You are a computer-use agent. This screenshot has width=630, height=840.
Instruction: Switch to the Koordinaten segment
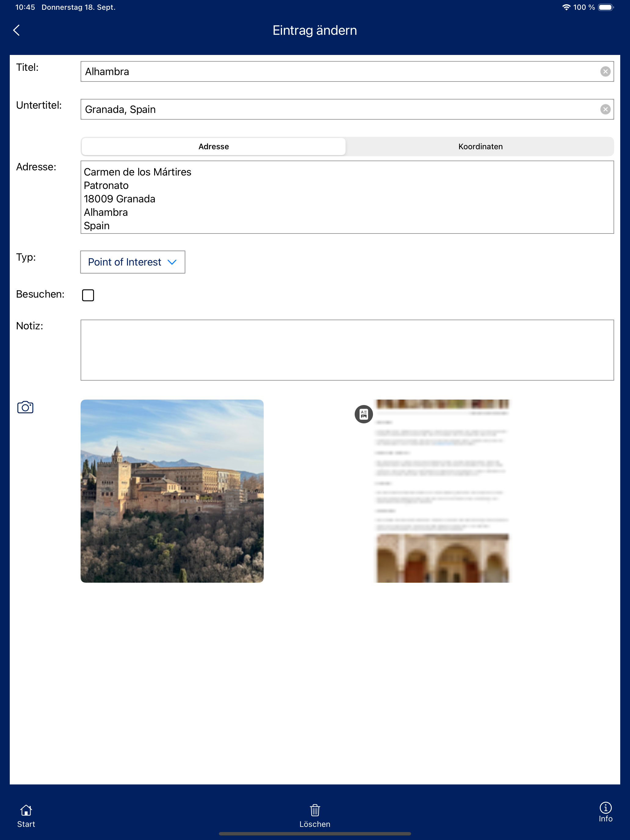click(x=480, y=147)
